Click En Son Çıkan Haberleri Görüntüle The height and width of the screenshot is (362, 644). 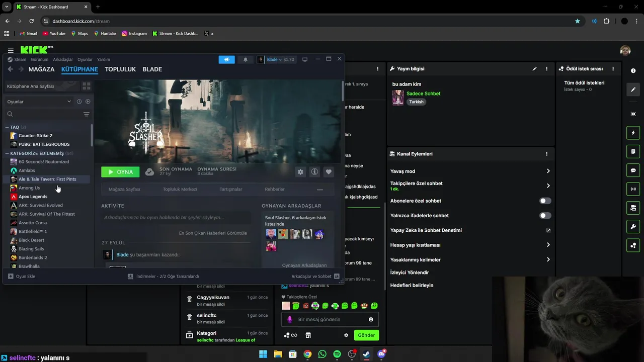(213, 233)
